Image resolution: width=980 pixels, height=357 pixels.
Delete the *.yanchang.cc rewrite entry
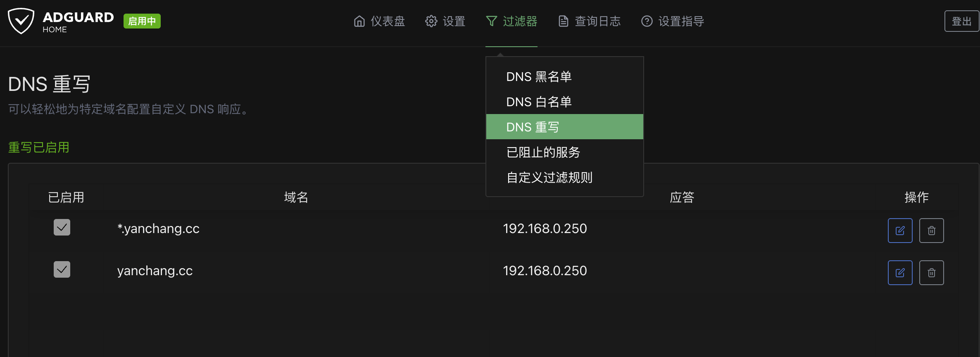931,231
